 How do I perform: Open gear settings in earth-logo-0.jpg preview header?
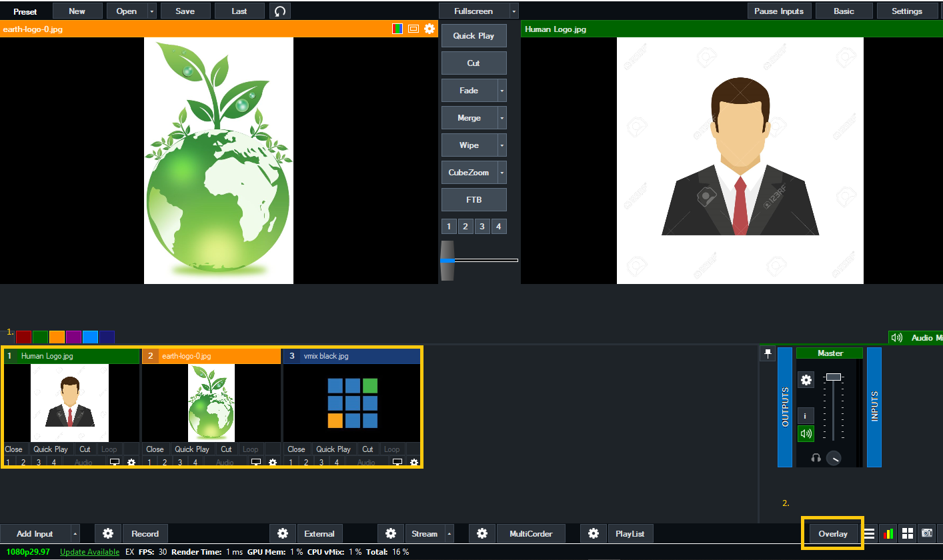[429, 29]
